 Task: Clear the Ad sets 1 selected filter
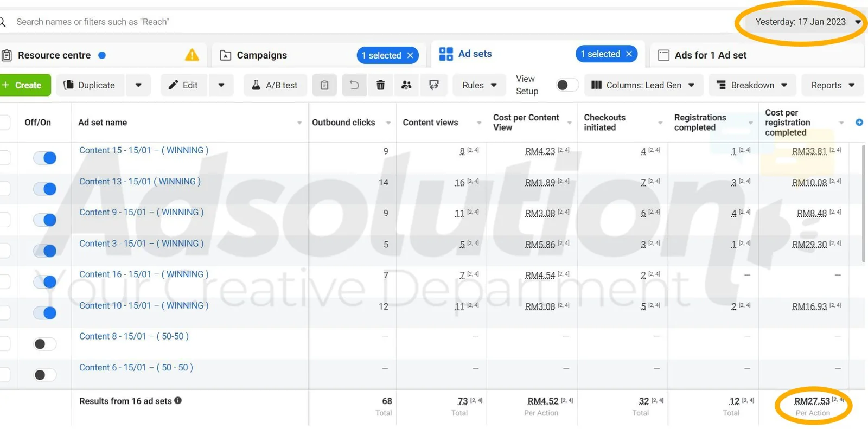click(x=629, y=54)
